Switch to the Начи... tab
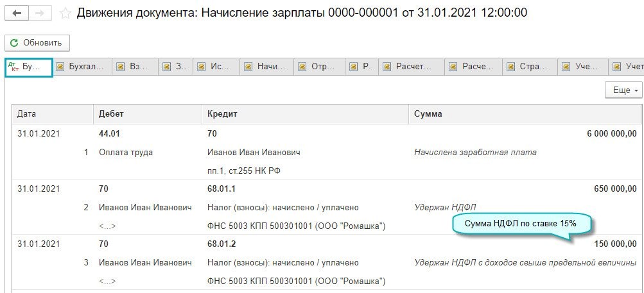 [270, 67]
